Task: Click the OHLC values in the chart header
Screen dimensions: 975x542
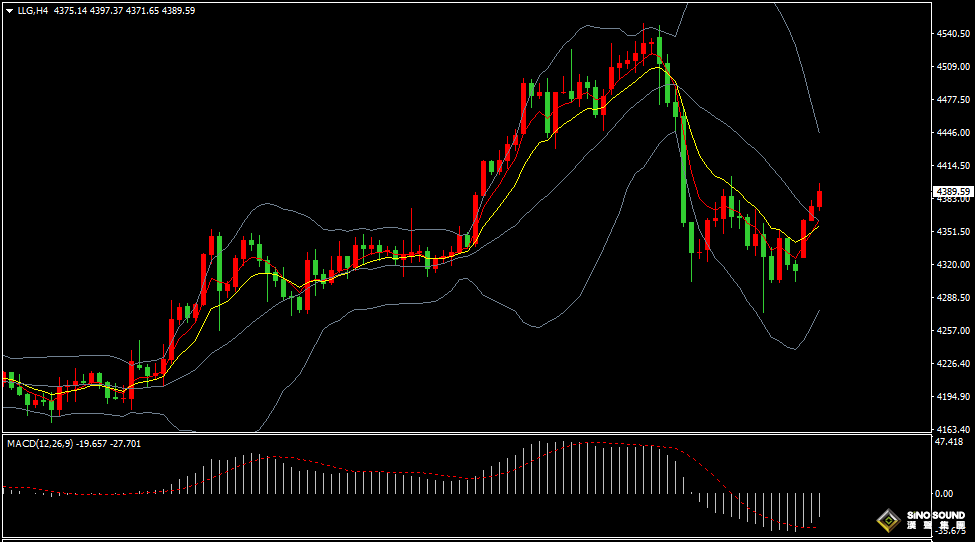Action: click(124, 11)
